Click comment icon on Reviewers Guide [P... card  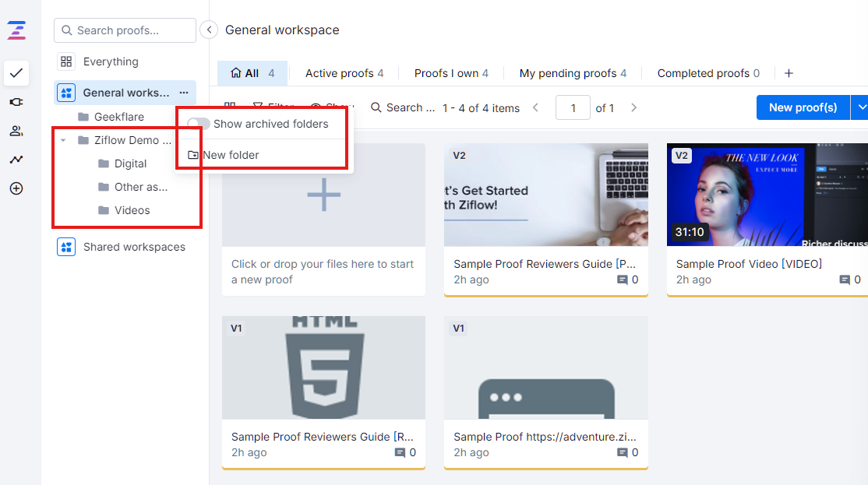point(623,279)
